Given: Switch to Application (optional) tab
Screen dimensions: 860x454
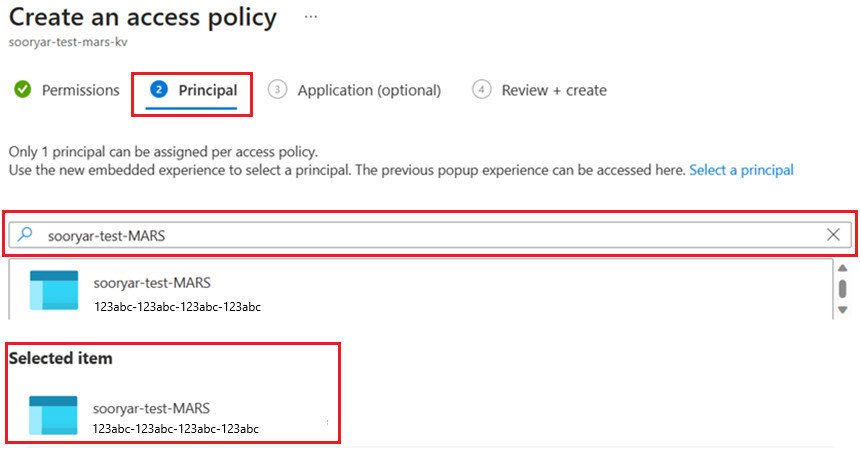Looking at the screenshot, I should (x=369, y=90).
